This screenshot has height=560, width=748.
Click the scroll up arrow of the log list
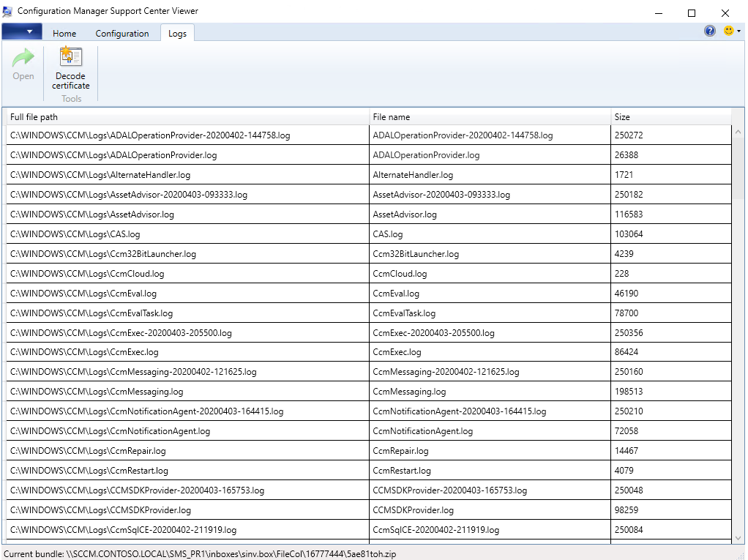[x=738, y=132]
